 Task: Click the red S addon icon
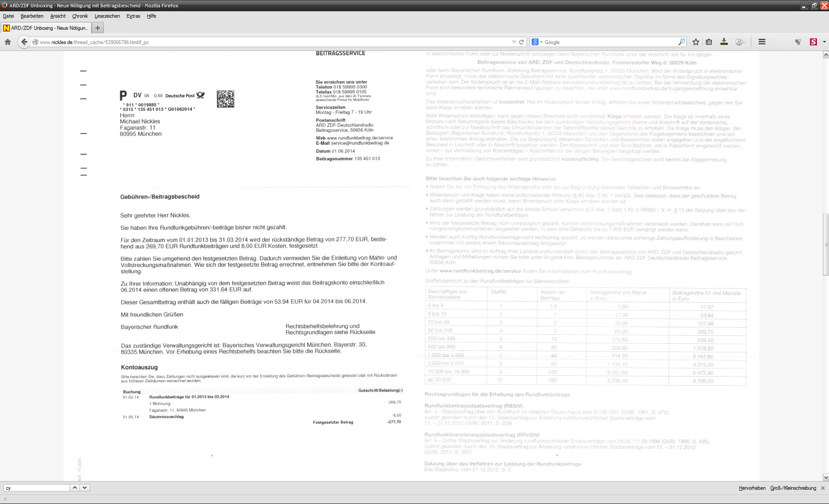[813, 42]
